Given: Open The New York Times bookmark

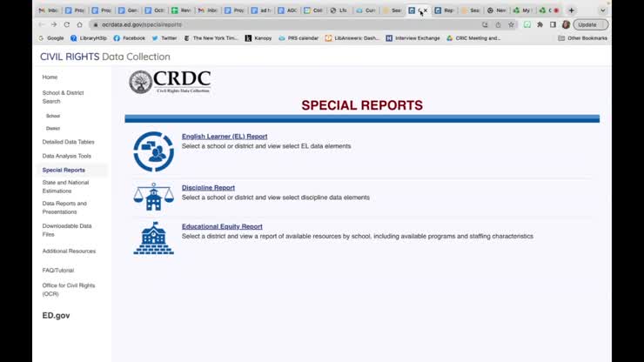Looking at the screenshot, I should point(211,38).
